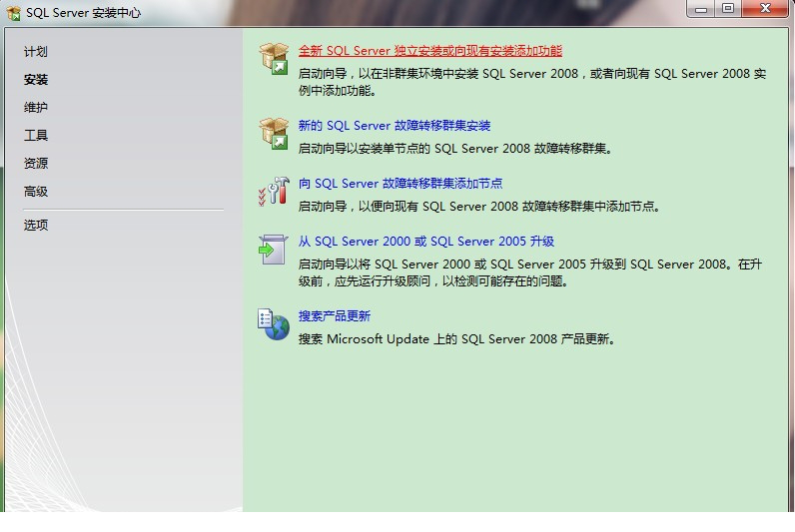Open 从 SQL Server 2000 或 2005 升级 link
Viewport: 795px width, 532px height.
click(x=426, y=242)
